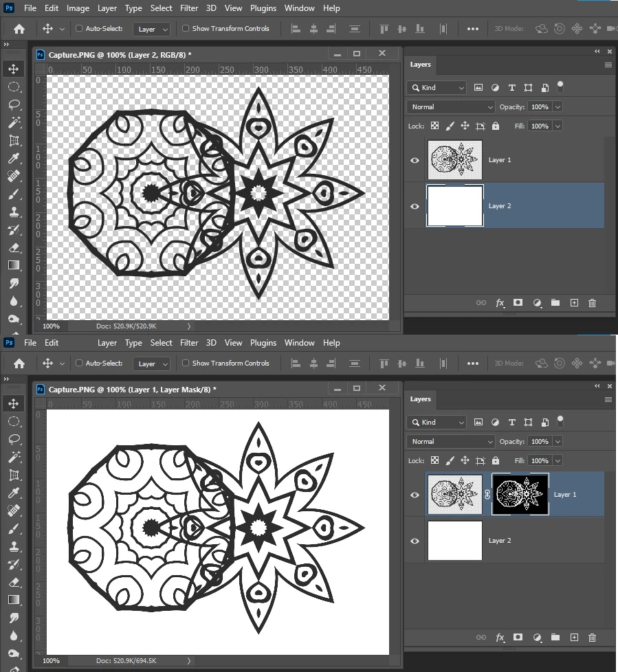Hide Layer 1 in top Layers panel

pyautogui.click(x=415, y=160)
